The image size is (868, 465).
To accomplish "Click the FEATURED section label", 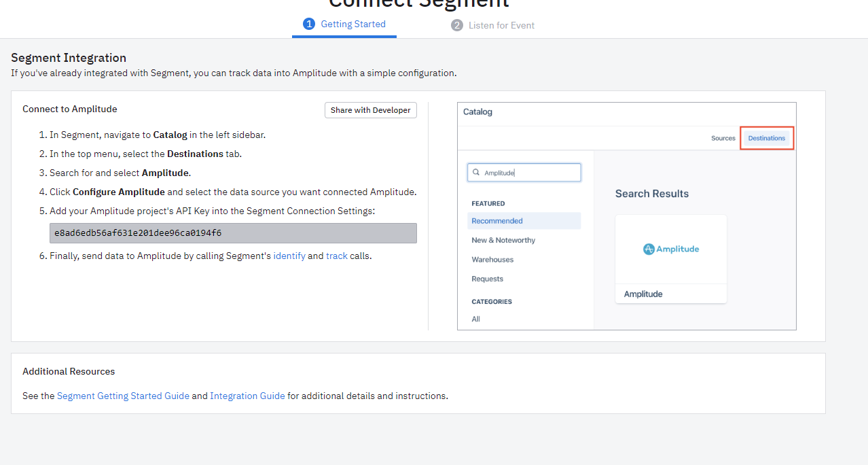I will (488, 203).
